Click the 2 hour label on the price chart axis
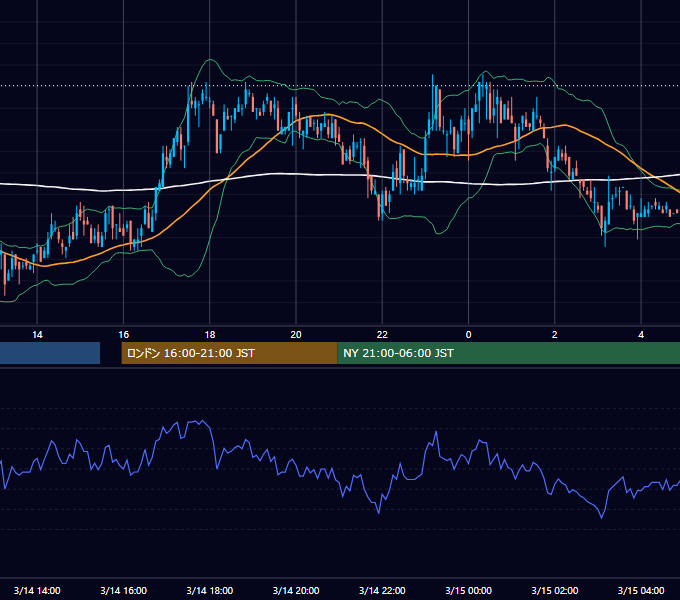 tap(554, 335)
